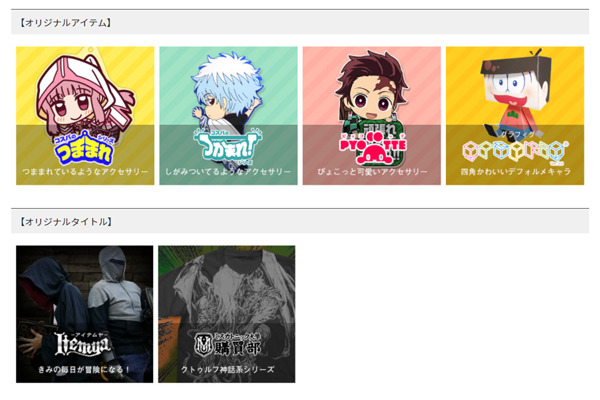Open the つかまれ! series banner
This screenshot has height=400, width=600.
tap(228, 116)
